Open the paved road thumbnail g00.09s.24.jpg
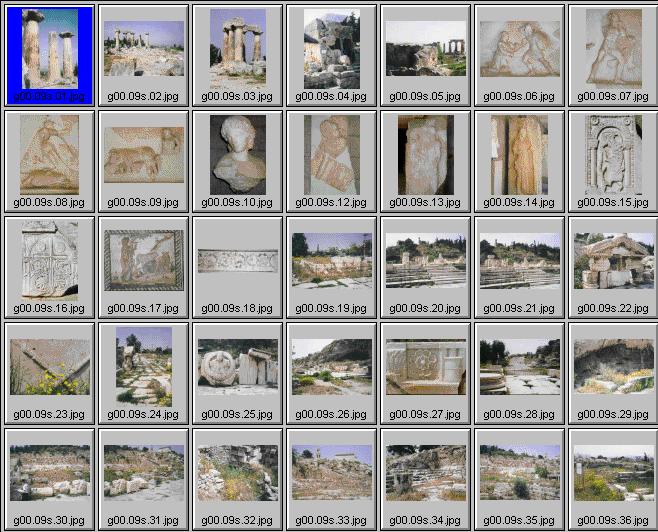Image resolution: width=658 pixels, height=532 pixels. tap(143, 366)
